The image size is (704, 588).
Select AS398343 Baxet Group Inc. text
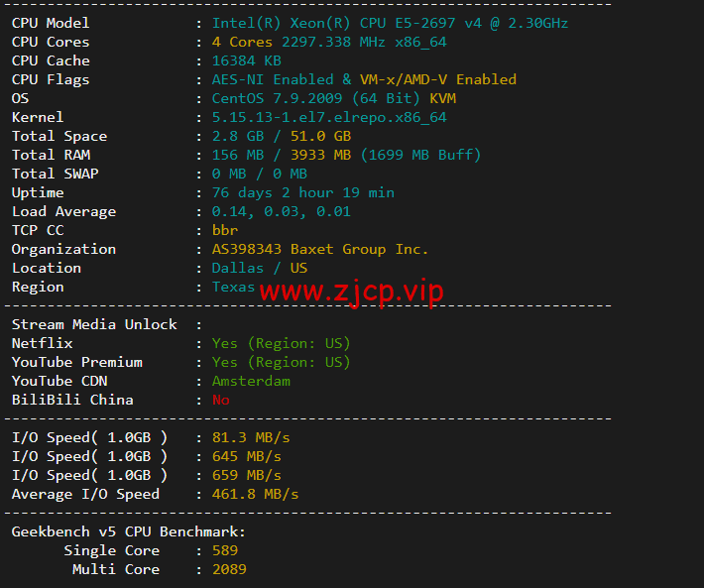point(320,249)
